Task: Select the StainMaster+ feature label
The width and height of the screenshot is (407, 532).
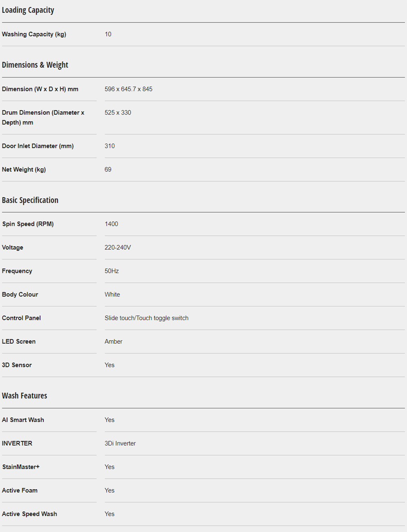Action: (x=21, y=467)
